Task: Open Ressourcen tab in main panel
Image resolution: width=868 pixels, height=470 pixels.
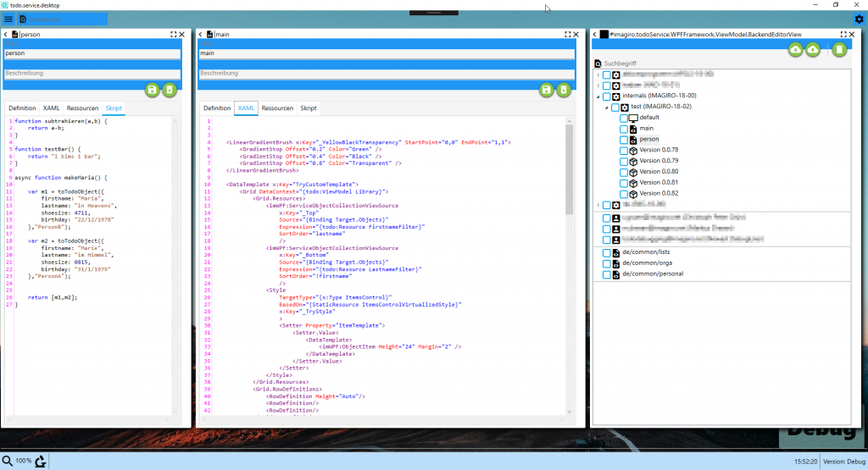Action: pyautogui.click(x=277, y=108)
